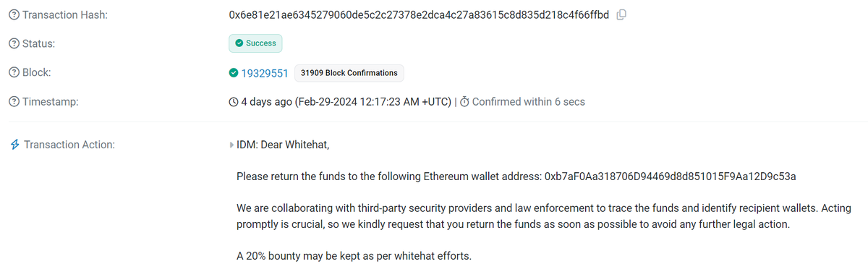
Task: Click green checkmark beside block number
Action: (234, 73)
